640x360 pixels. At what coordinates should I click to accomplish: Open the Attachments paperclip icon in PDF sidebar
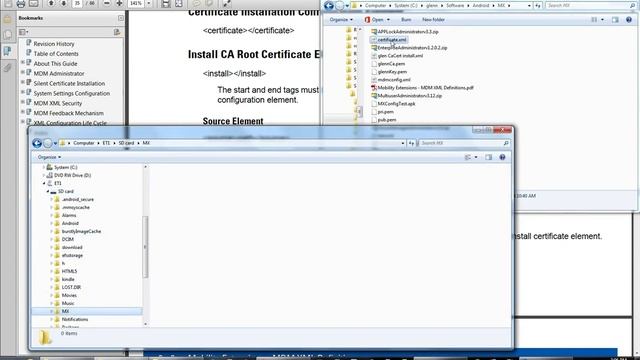click(7, 67)
